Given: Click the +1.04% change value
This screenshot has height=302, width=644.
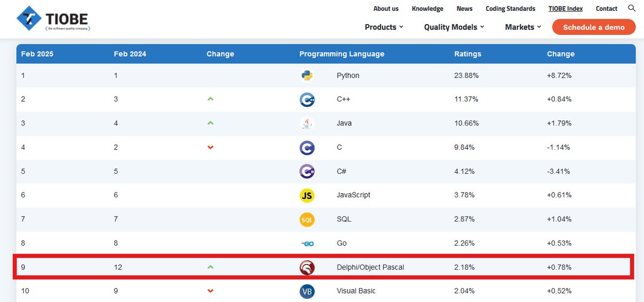Looking at the screenshot, I should (559, 219).
